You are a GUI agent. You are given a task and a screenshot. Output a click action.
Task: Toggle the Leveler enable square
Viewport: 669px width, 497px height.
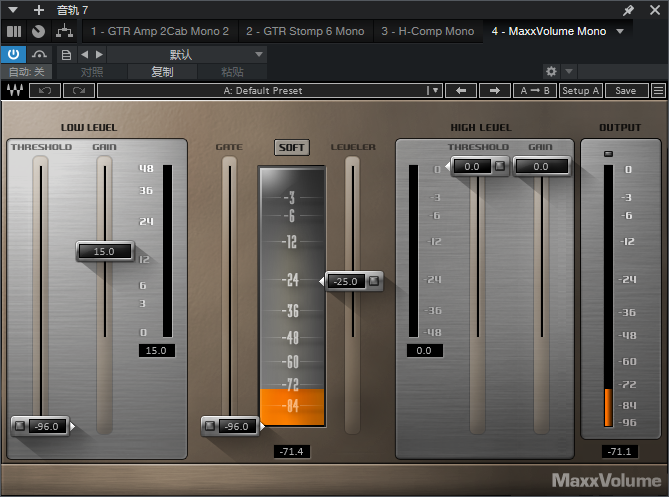point(374,281)
